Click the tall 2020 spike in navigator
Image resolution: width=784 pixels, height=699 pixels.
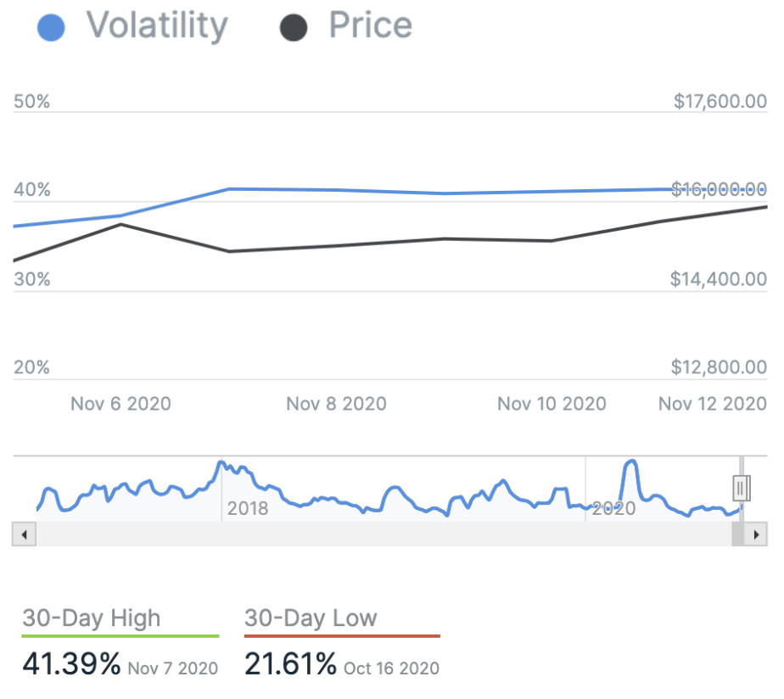point(630,465)
